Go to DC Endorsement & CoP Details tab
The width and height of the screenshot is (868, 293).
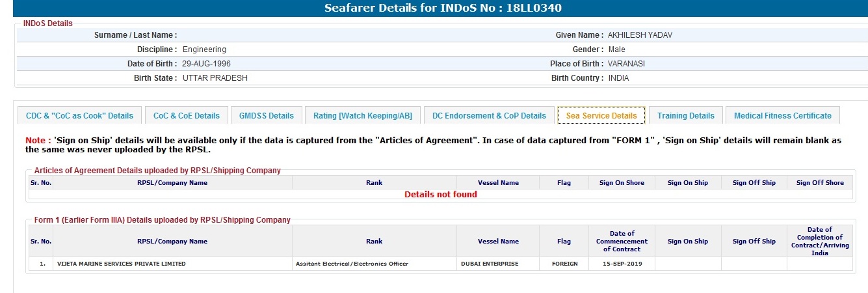(x=489, y=116)
